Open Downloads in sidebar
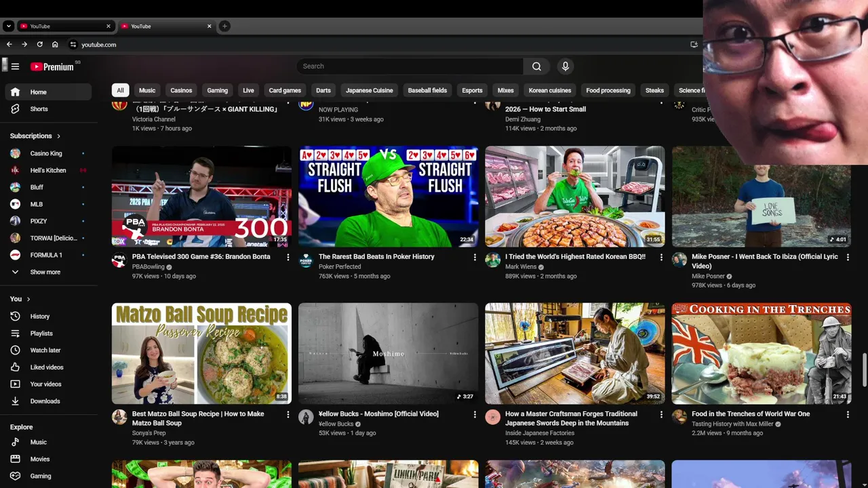This screenshot has height=488, width=868. pyautogui.click(x=48, y=401)
